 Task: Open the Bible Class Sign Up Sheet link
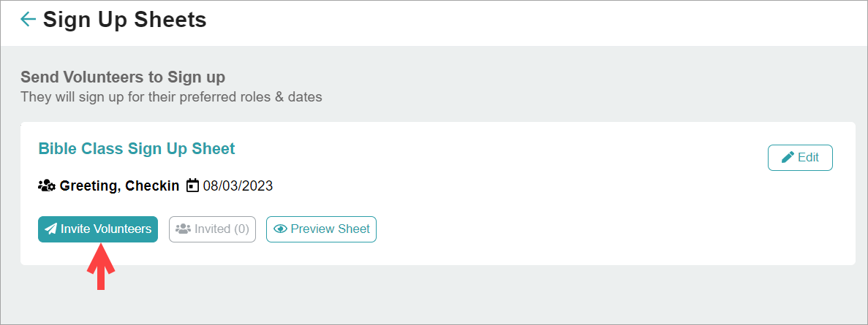136,148
